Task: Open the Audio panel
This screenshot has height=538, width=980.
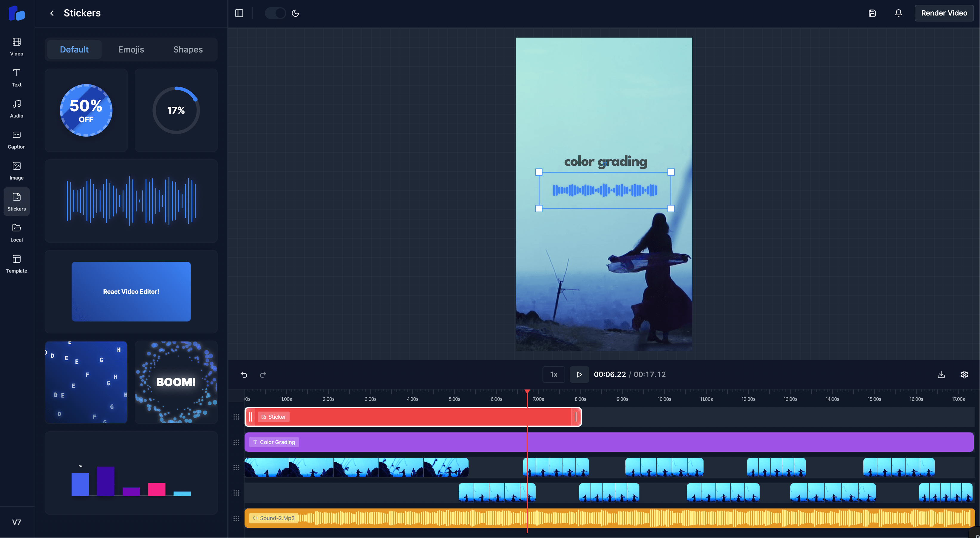Action: tap(16, 109)
